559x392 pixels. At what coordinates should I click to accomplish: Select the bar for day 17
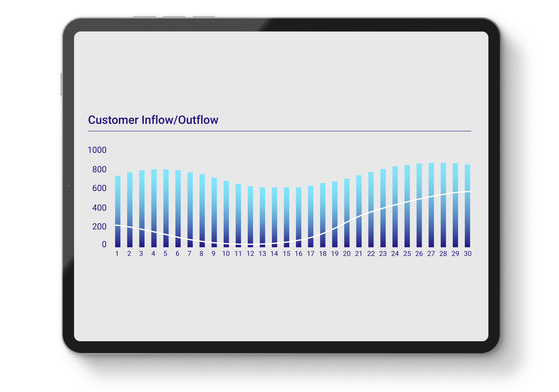click(310, 216)
